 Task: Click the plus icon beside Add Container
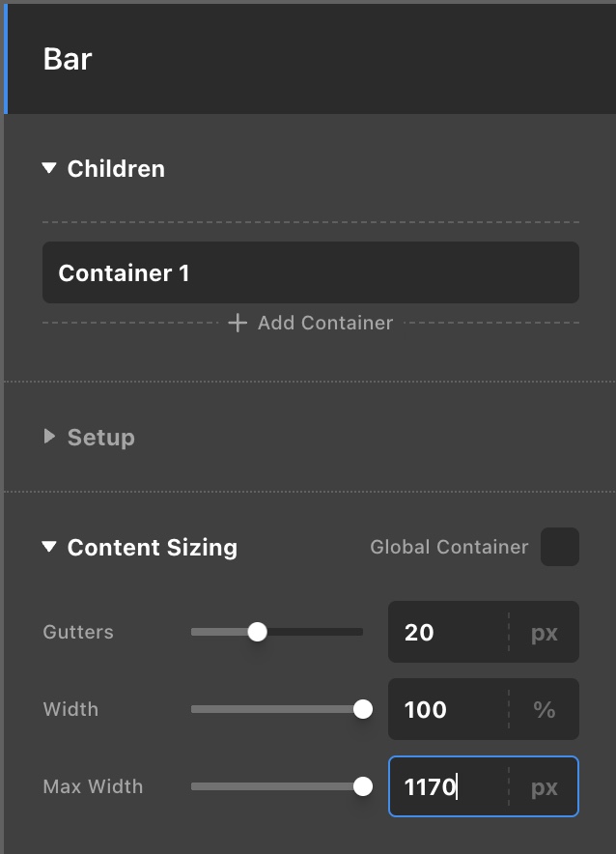point(238,323)
